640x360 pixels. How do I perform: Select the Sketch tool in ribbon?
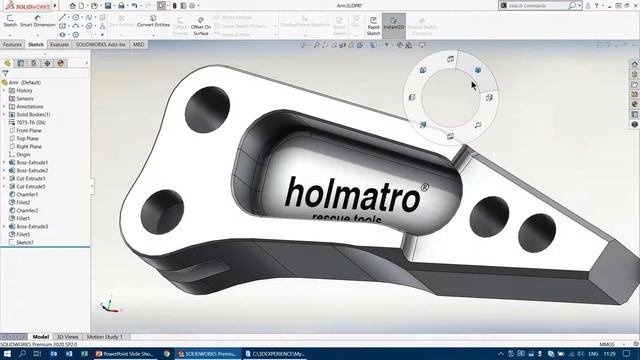[10, 21]
